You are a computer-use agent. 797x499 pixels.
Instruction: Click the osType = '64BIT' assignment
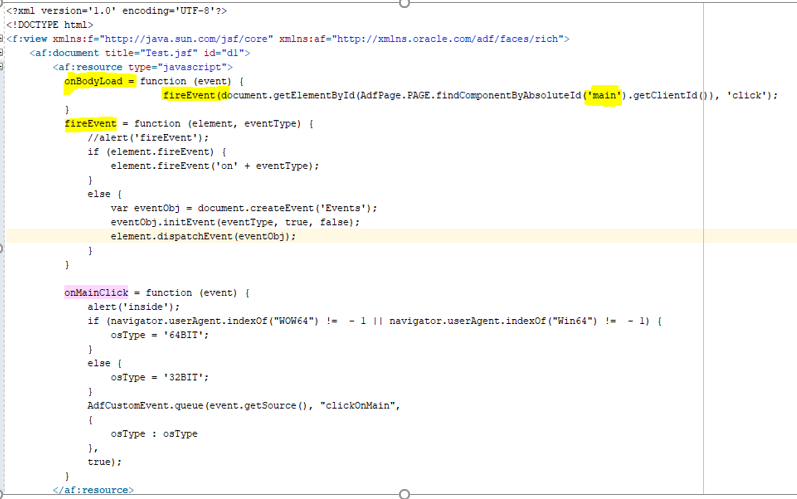[x=160, y=335]
